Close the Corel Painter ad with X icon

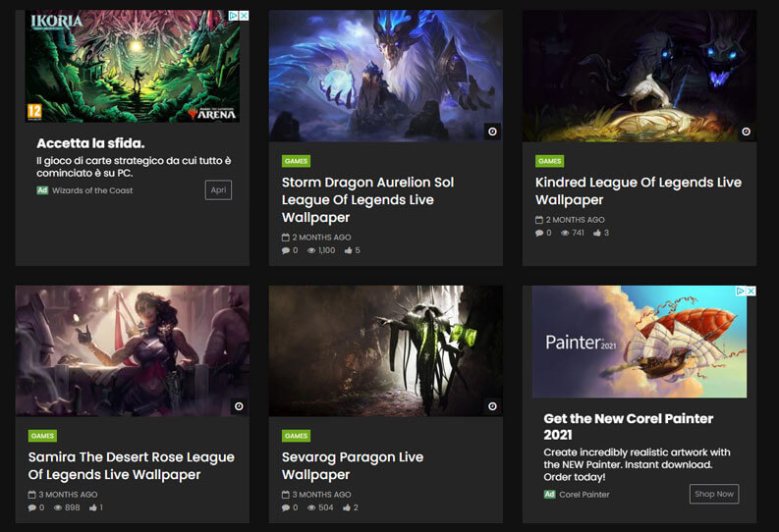(751, 291)
